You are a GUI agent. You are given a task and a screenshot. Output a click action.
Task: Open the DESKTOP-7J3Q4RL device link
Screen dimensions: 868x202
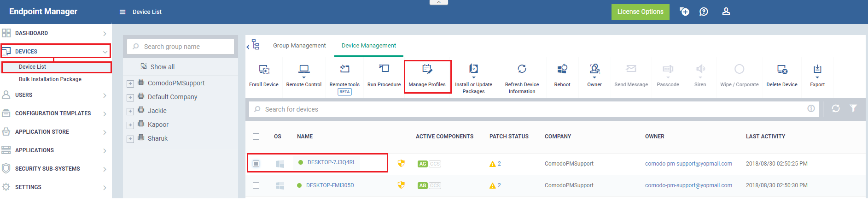[332, 162]
